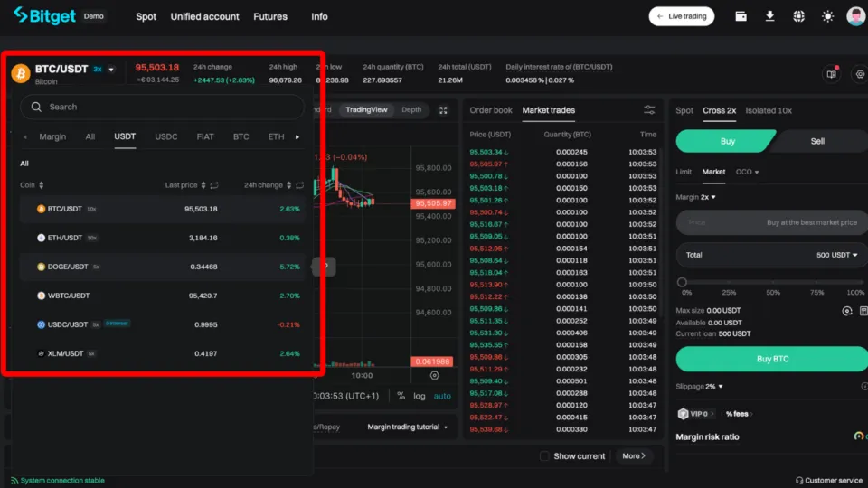Click the Bitcoin coin logo

click(x=21, y=73)
